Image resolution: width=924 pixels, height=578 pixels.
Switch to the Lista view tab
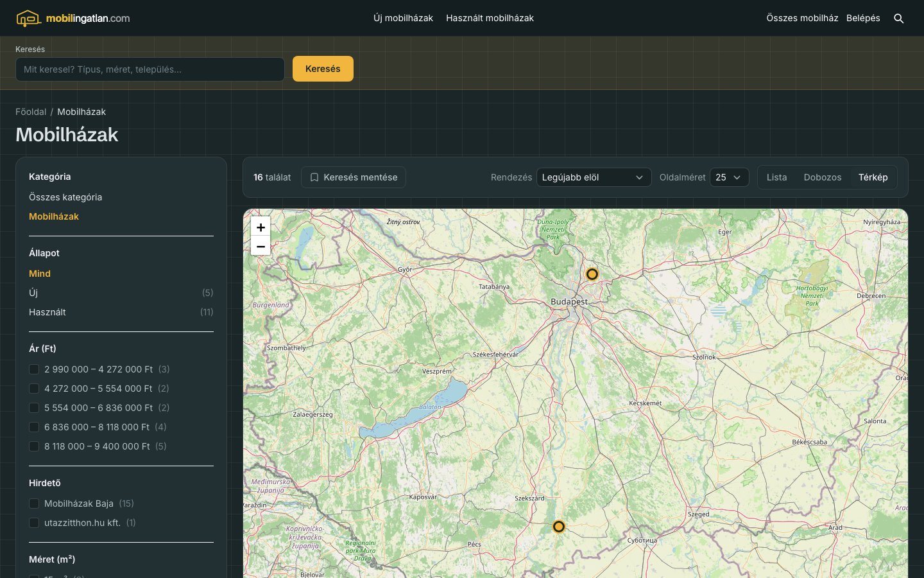pos(776,177)
